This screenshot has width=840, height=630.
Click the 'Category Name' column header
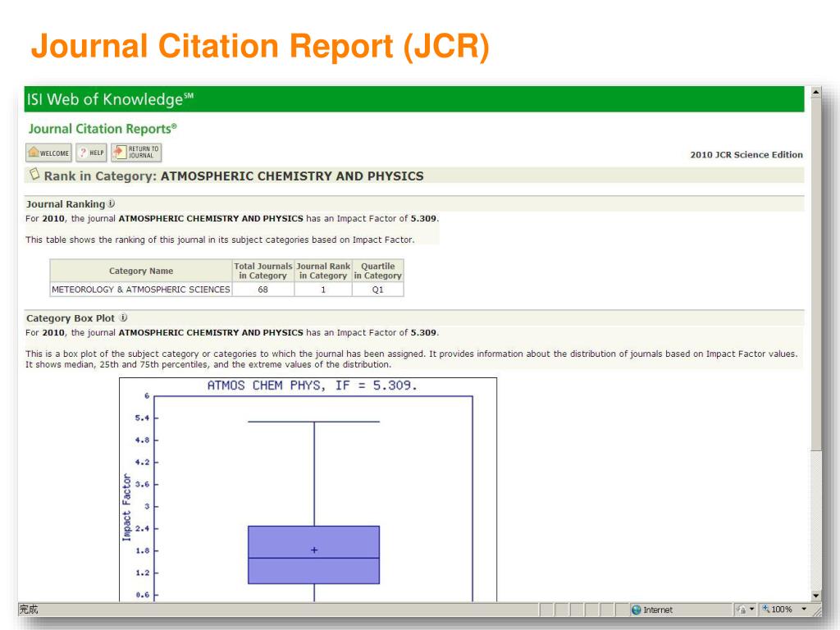coord(141,271)
